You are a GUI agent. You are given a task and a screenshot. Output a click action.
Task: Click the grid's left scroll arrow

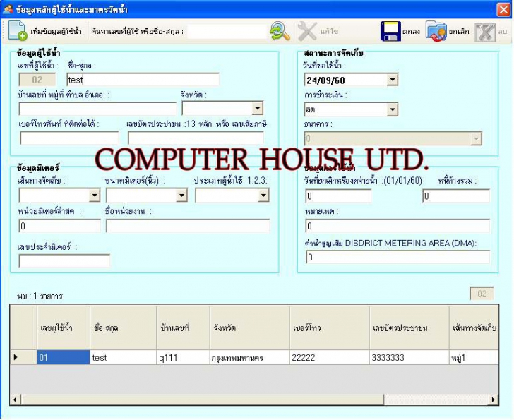coord(15,400)
